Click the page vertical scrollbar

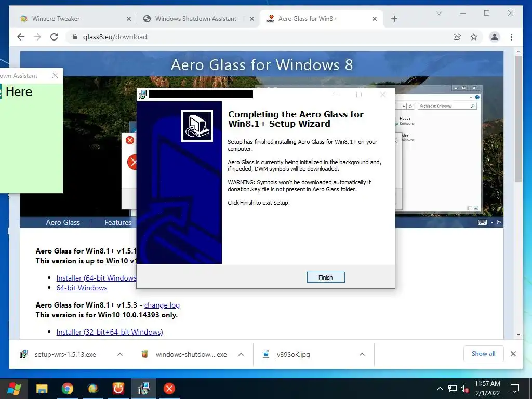(x=518, y=119)
